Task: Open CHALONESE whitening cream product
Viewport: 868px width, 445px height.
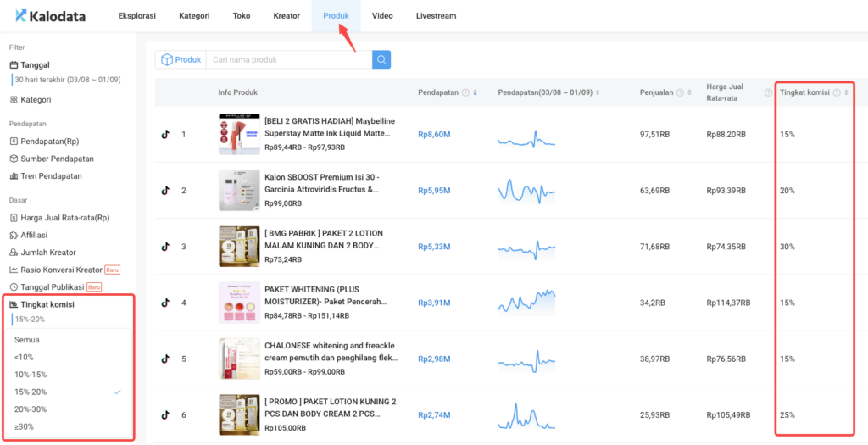Action: click(x=331, y=352)
